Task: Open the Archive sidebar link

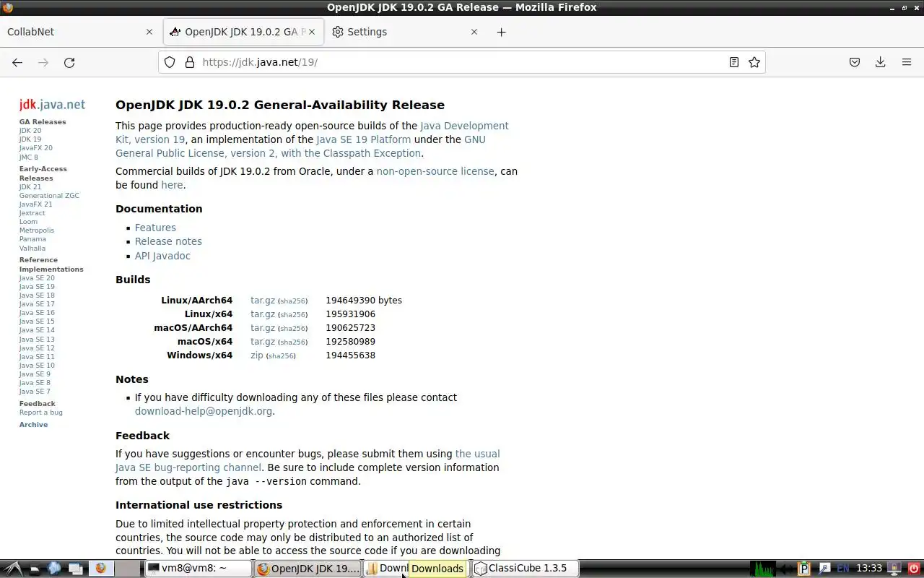Action: click(x=34, y=425)
